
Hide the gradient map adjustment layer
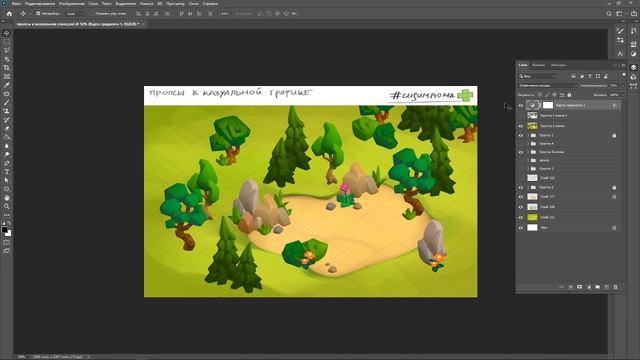point(521,105)
